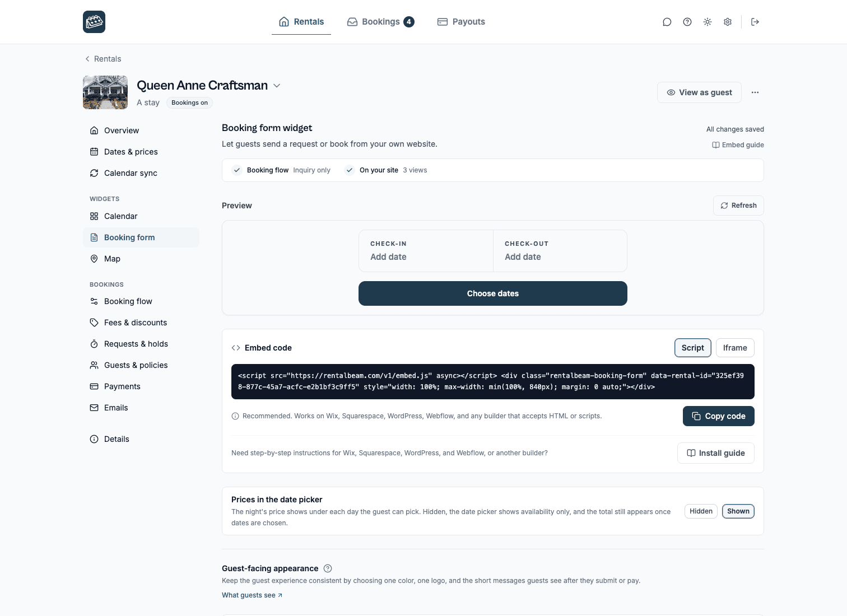Open Calendar sync in the sidebar
The height and width of the screenshot is (616, 847).
[x=141, y=173]
